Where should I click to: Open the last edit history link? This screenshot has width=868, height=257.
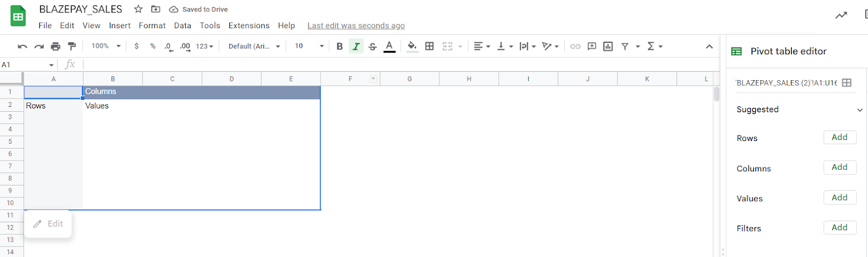[356, 25]
